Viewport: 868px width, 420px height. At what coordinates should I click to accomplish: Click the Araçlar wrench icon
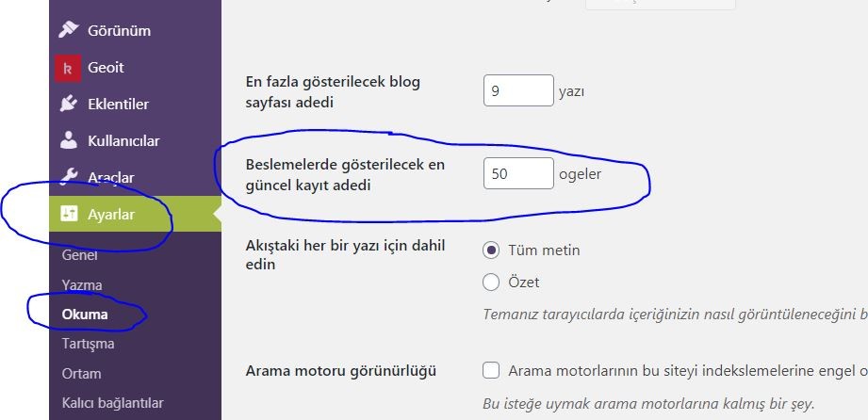[69, 177]
